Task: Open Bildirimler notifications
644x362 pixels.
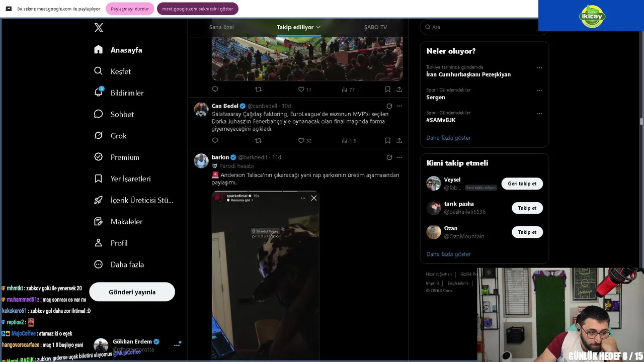Action: 119,93
